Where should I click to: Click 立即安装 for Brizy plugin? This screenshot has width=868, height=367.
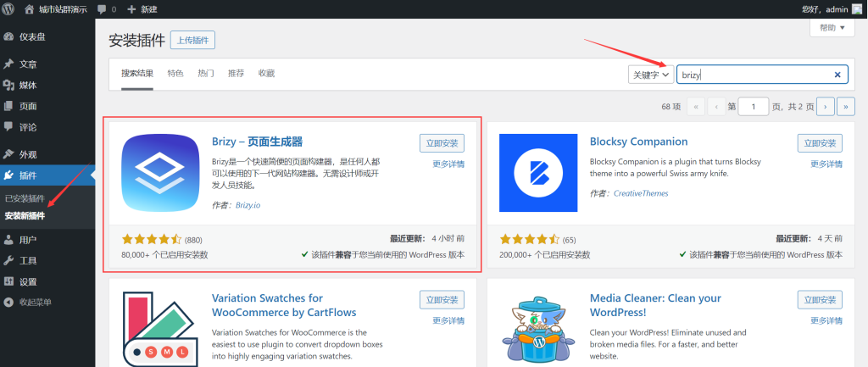(442, 143)
